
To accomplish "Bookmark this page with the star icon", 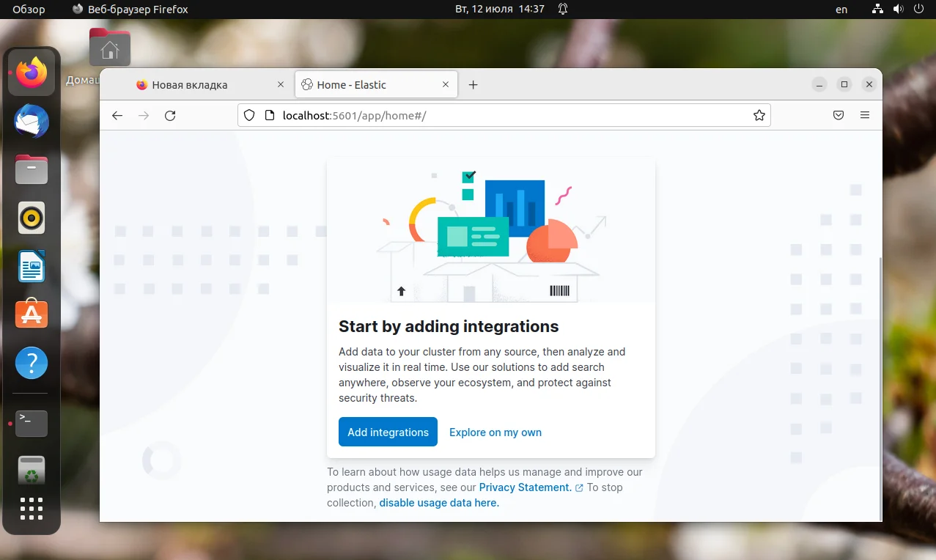I will [x=759, y=115].
